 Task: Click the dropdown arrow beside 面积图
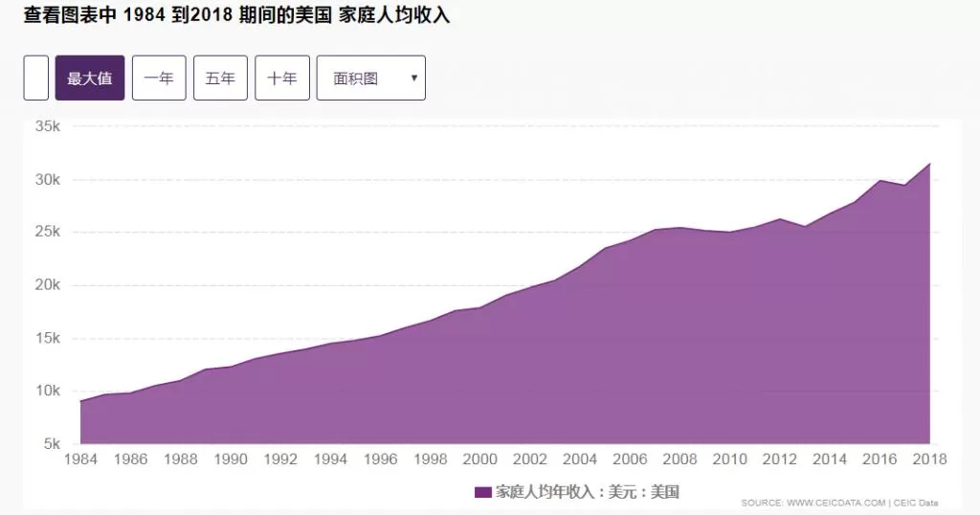click(x=413, y=78)
